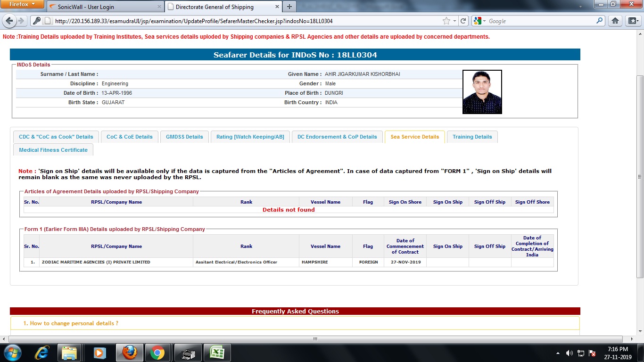Select the Sea Service Details tab
Screen dimensions: 644x362
click(x=415, y=137)
